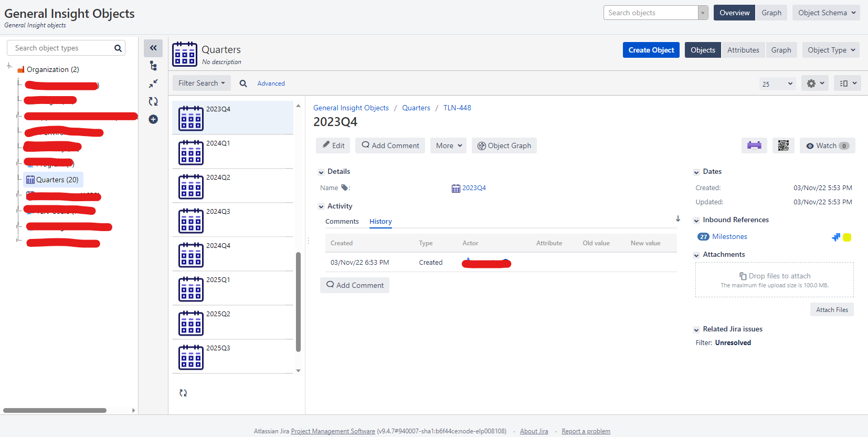Image resolution: width=868 pixels, height=437 pixels.
Task: Switch to the Comments tab
Action: click(342, 222)
